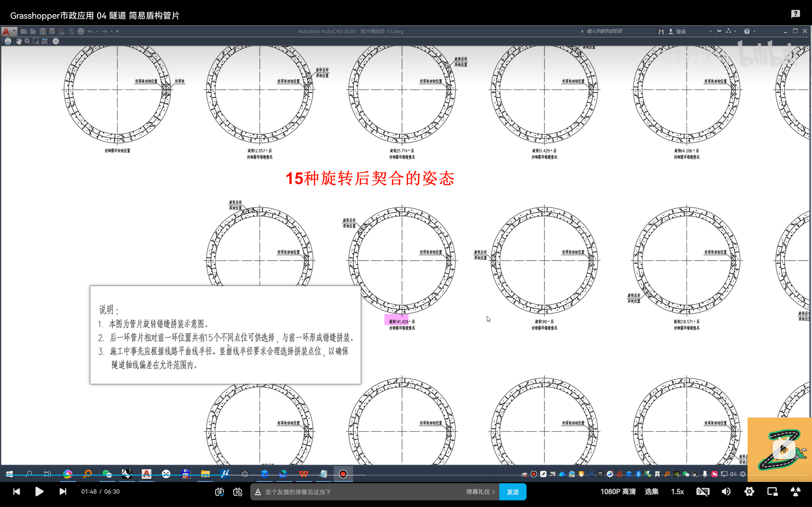
Task: Open the 1080P 高清 quality selector
Action: coord(618,491)
